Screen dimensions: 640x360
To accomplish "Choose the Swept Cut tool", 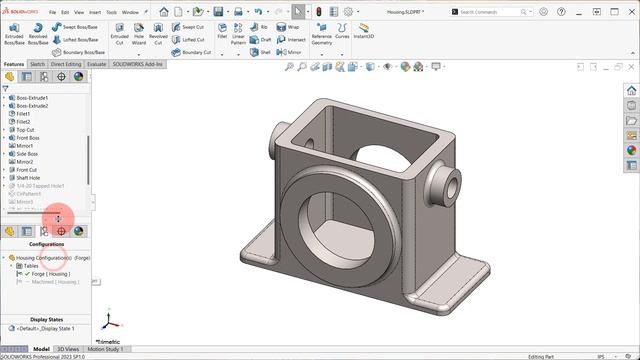I will point(188,27).
